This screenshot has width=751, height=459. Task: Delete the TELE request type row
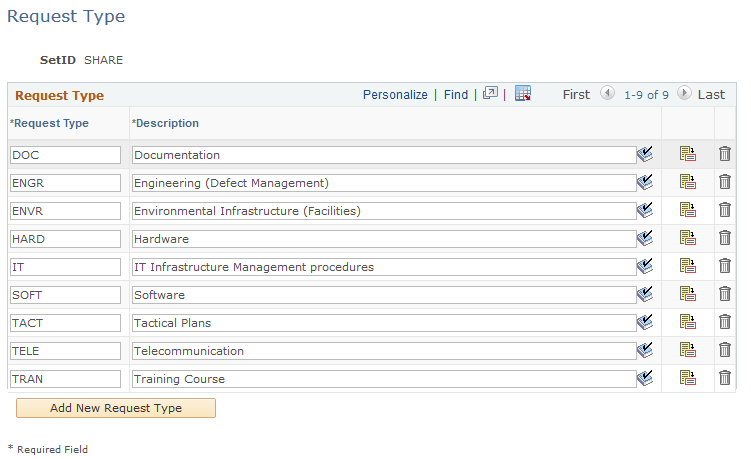[x=725, y=350]
